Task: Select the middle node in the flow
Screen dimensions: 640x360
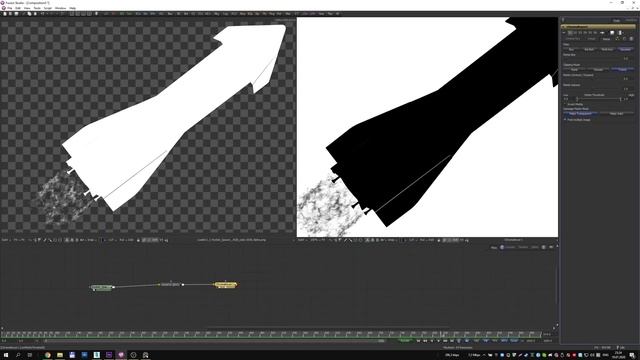Action: (x=171, y=284)
